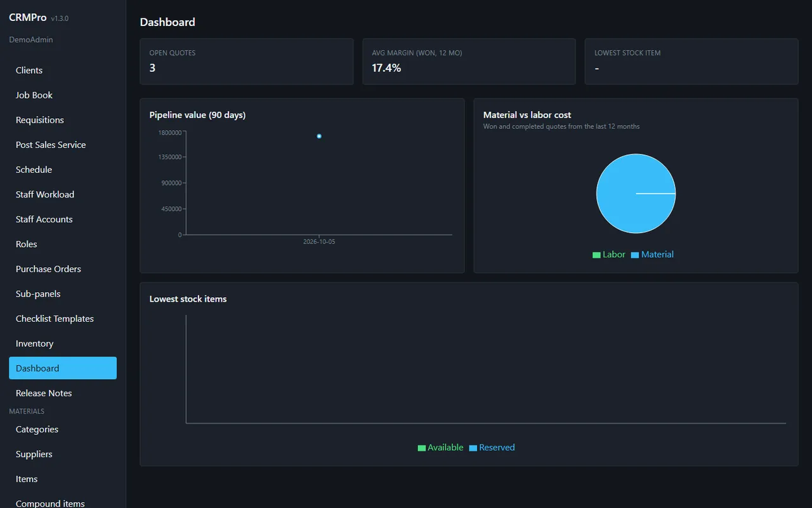The image size is (812, 508).
Task: Click the "Won and completed quotes" subtitle
Action: tap(561, 126)
